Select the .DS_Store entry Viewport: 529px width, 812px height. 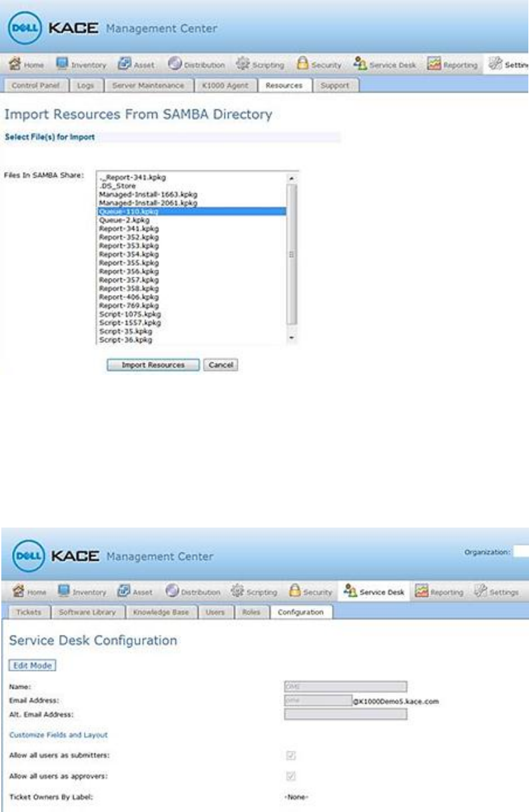(192, 187)
